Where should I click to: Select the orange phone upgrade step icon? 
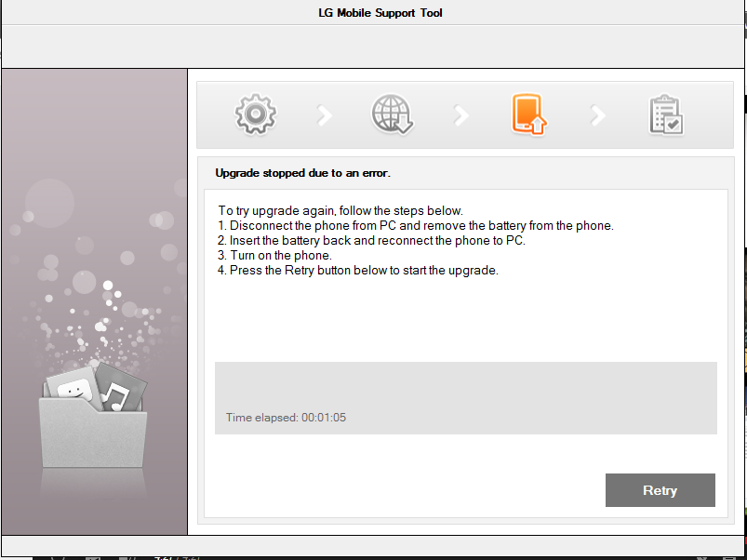(x=528, y=114)
